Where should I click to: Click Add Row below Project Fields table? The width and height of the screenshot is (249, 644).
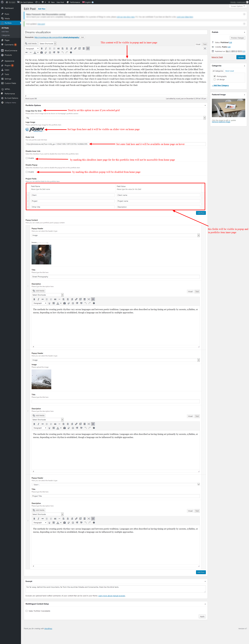pos(201,213)
